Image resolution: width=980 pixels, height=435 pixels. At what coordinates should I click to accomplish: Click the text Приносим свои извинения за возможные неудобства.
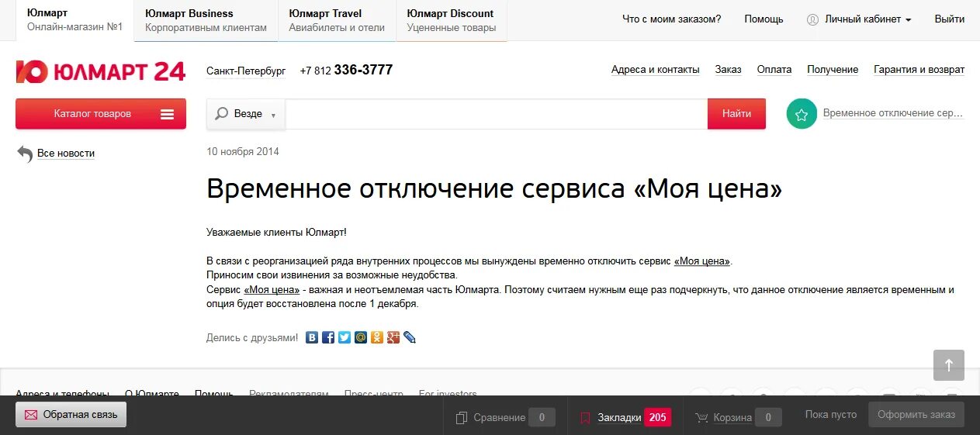332,275
